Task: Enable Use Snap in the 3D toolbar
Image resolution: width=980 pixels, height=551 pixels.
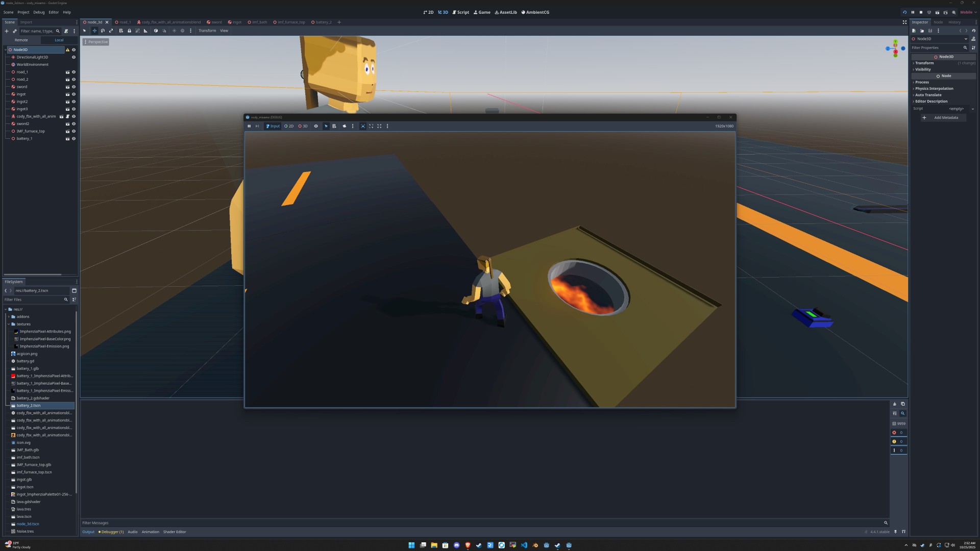Action: tap(164, 31)
